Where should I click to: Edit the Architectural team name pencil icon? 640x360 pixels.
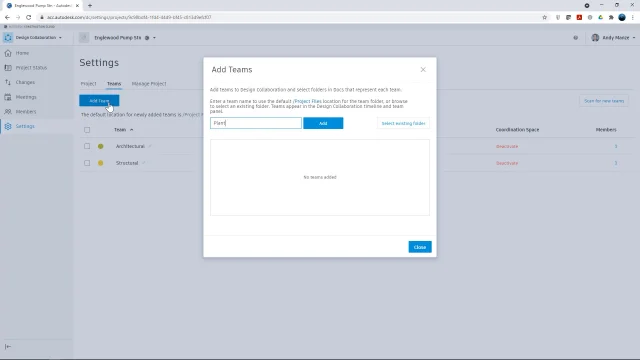tap(150, 146)
